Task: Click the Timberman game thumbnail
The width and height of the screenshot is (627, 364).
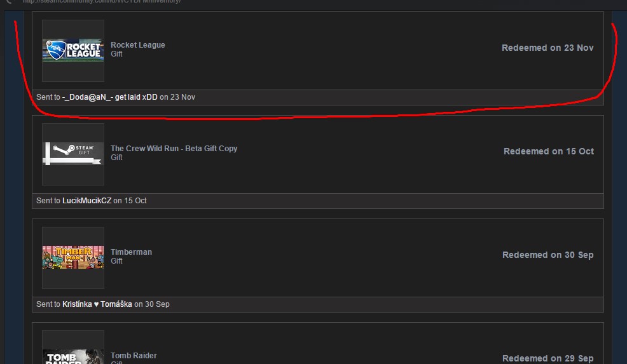Action: click(73, 257)
